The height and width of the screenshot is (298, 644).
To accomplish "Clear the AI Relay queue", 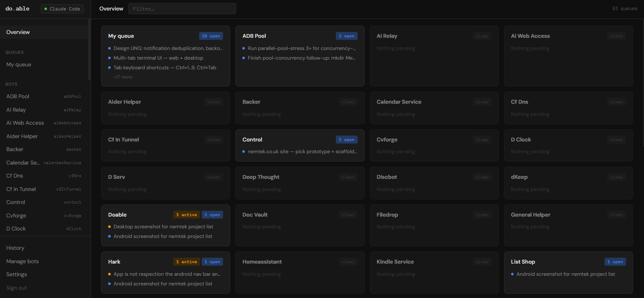I will click(x=482, y=36).
